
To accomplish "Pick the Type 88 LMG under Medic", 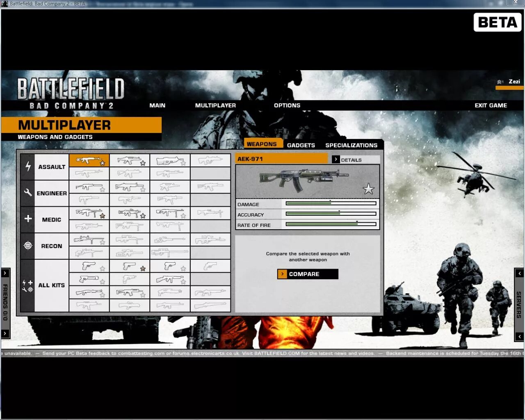I will point(170,213).
